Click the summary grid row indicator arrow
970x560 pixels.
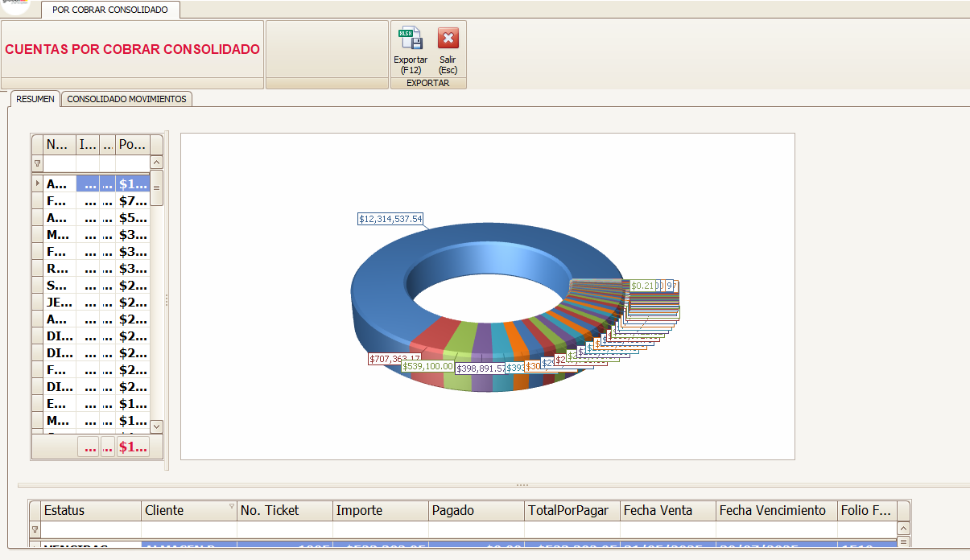click(x=37, y=183)
